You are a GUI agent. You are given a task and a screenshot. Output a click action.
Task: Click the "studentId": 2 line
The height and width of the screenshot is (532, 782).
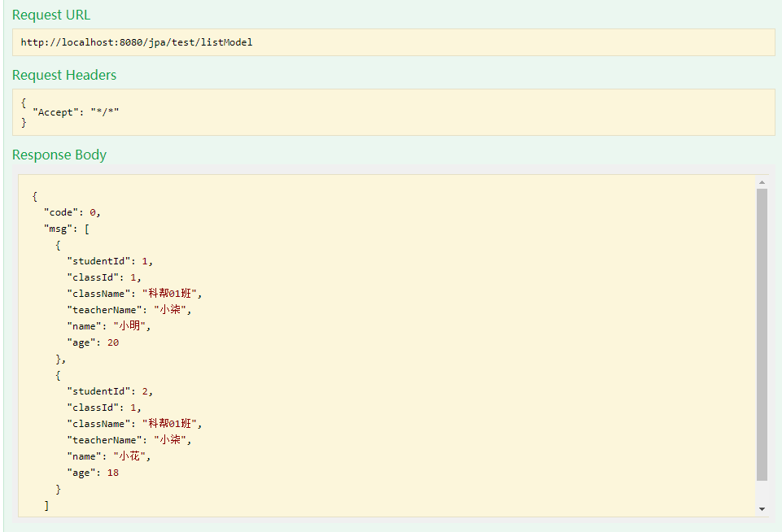point(110,391)
